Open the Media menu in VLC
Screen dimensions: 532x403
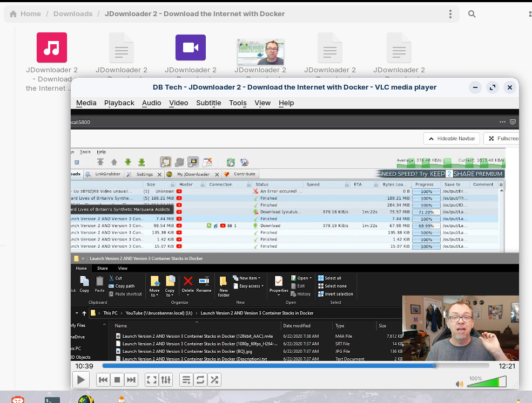point(86,103)
